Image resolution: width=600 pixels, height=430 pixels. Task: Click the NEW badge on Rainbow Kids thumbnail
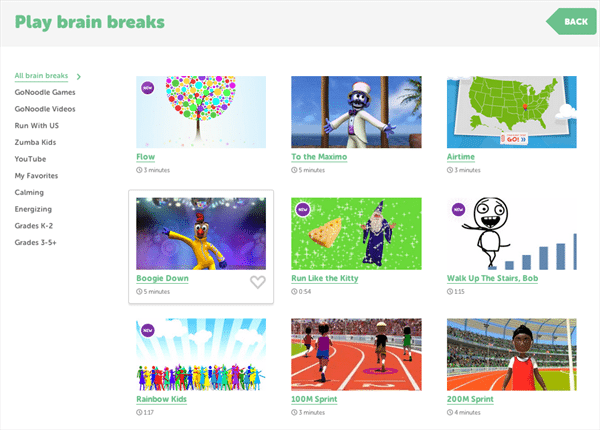point(148,330)
